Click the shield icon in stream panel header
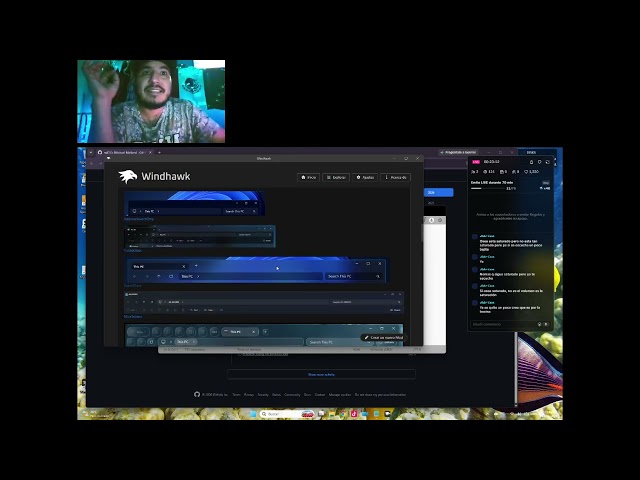The width and height of the screenshot is (640, 480). pos(540,162)
